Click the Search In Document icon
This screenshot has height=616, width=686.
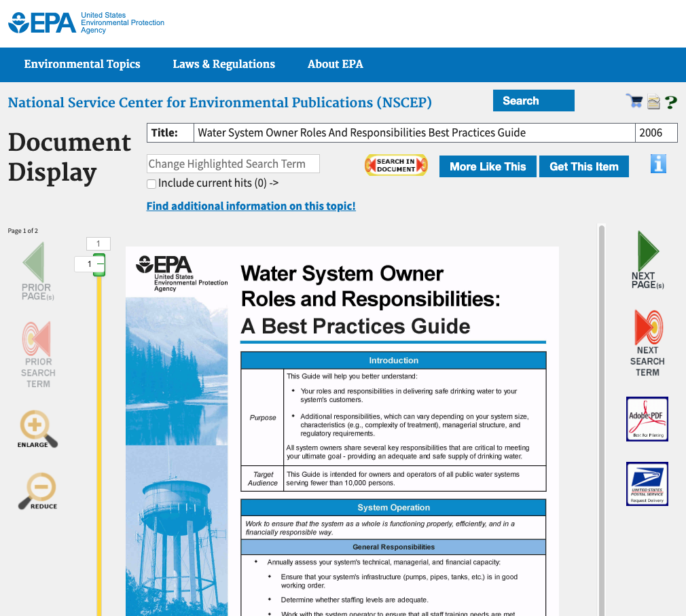[396, 165]
